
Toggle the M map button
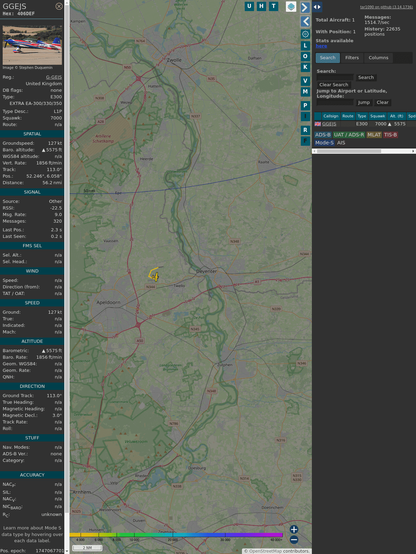pos(305,92)
